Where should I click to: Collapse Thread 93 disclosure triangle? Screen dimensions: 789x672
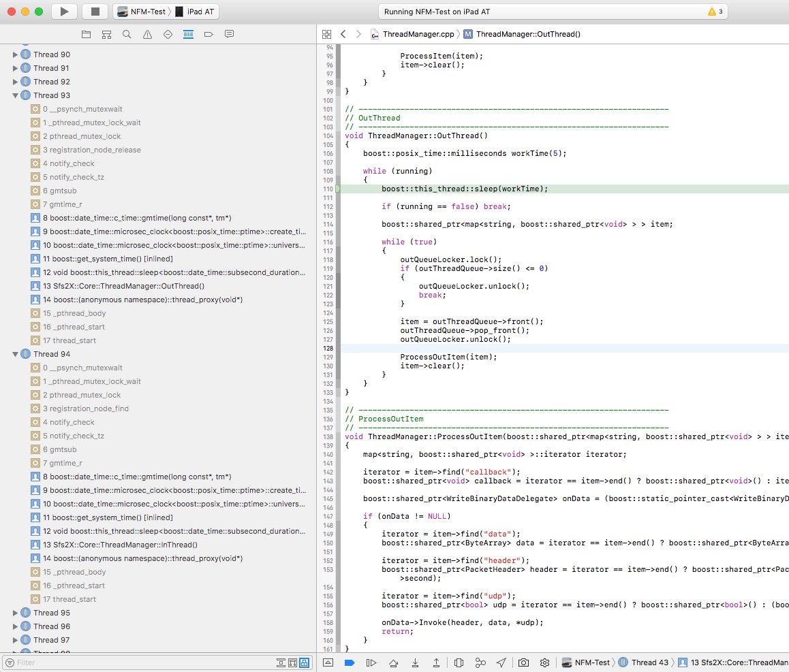pos(16,95)
